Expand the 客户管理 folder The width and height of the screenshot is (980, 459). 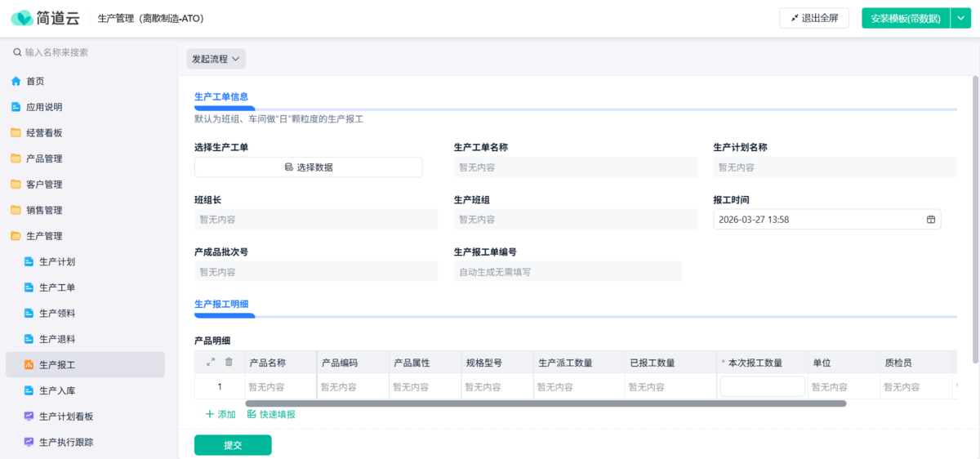[85, 185]
